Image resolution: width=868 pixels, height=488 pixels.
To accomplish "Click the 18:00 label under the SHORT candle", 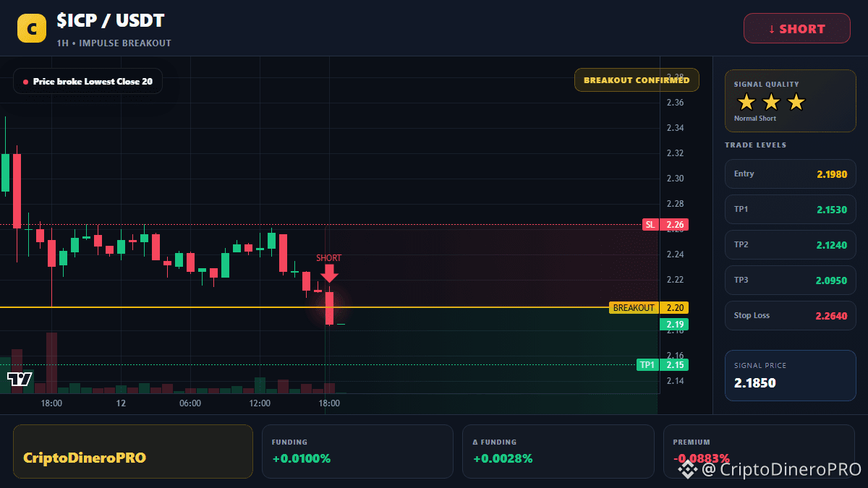I will coord(329,403).
